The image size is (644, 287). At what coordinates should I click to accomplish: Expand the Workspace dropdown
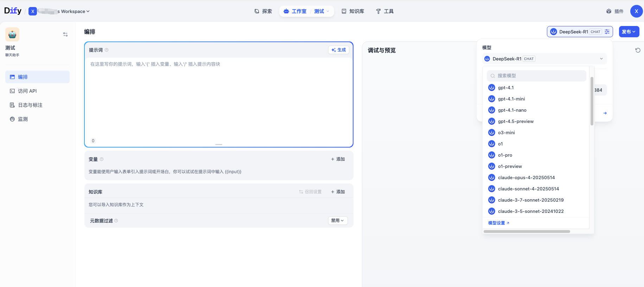click(x=75, y=11)
